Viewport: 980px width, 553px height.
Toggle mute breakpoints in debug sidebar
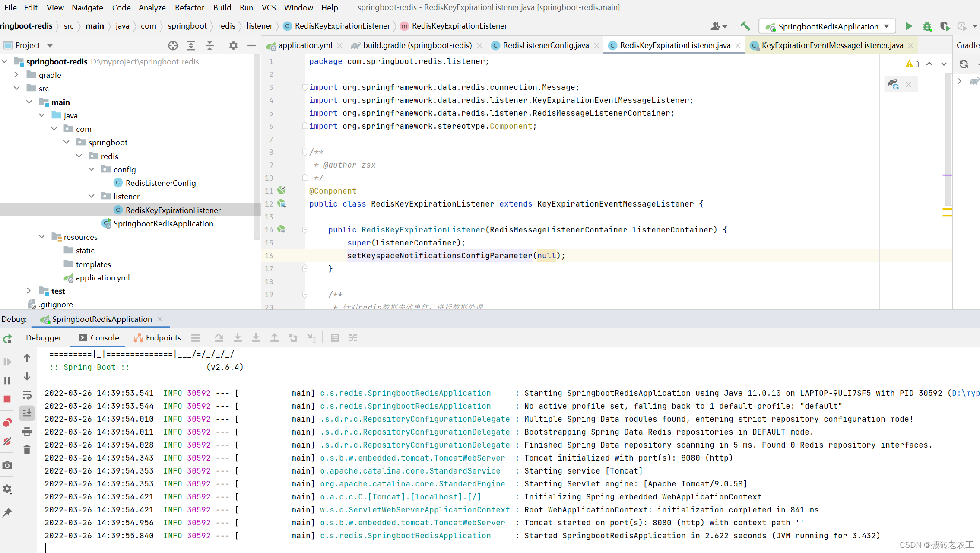coord(7,442)
